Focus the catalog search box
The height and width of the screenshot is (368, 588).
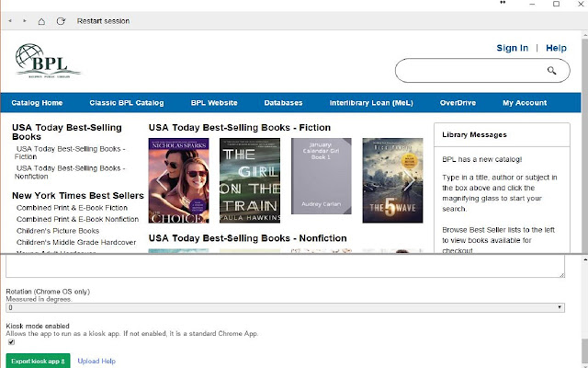coord(482,71)
